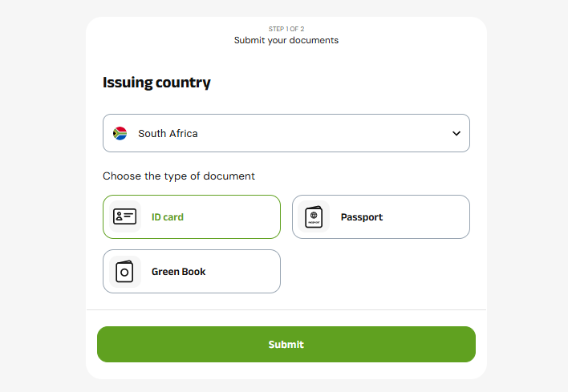Click the "Passport" text label

[362, 217]
